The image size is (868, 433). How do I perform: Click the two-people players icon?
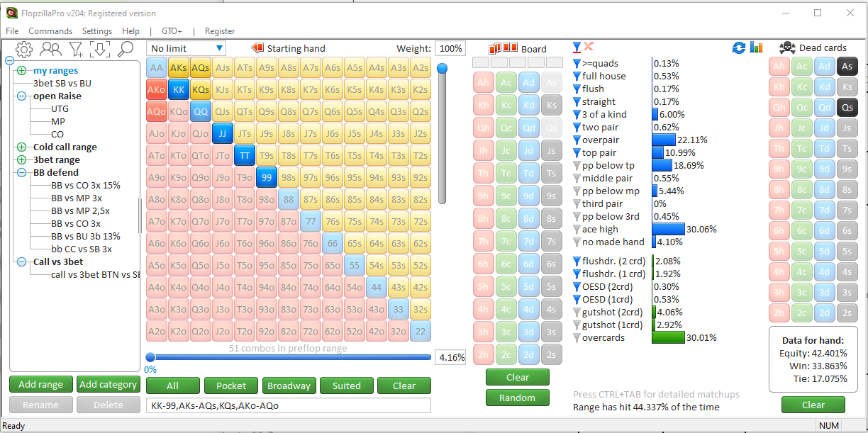pos(50,48)
